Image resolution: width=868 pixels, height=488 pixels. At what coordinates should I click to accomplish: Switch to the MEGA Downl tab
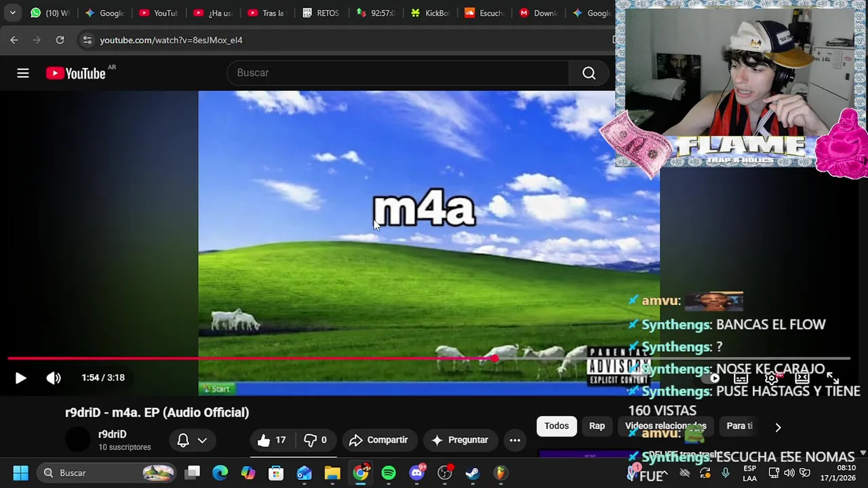pyautogui.click(x=538, y=13)
